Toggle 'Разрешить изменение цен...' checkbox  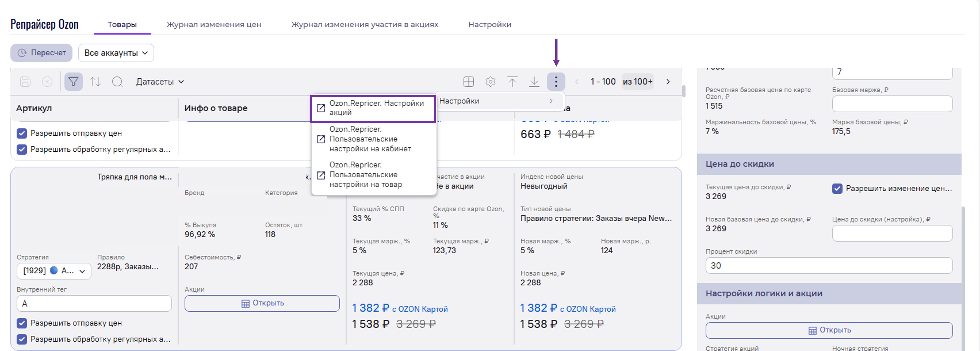click(837, 188)
